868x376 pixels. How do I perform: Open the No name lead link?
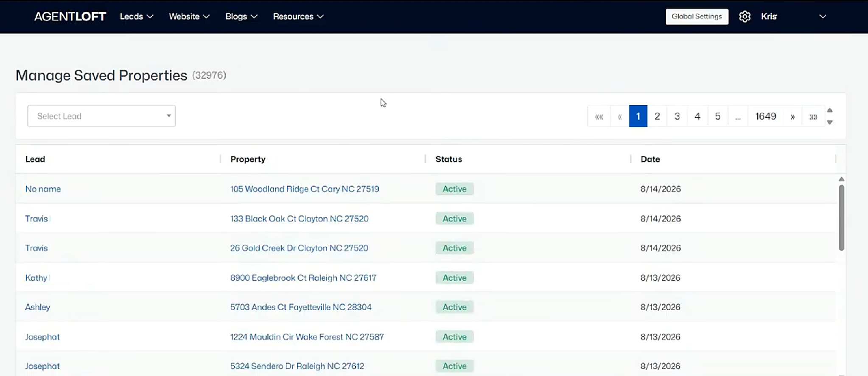coord(43,189)
